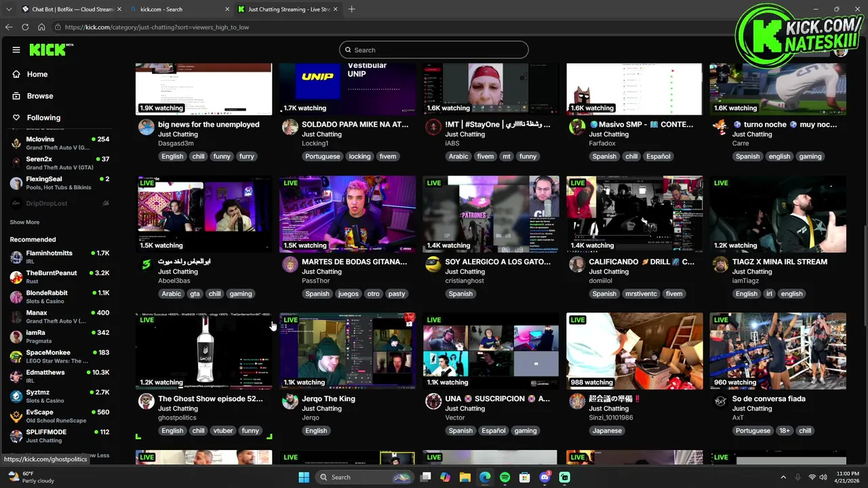
Task: Click IamRa avatar in sidebar
Action: pyautogui.click(x=16, y=337)
